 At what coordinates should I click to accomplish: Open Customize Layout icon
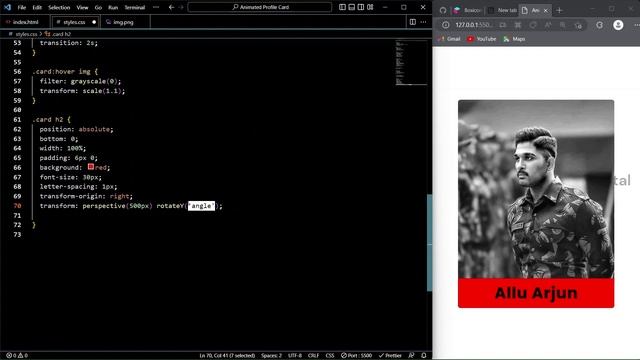tap(370, 7)
